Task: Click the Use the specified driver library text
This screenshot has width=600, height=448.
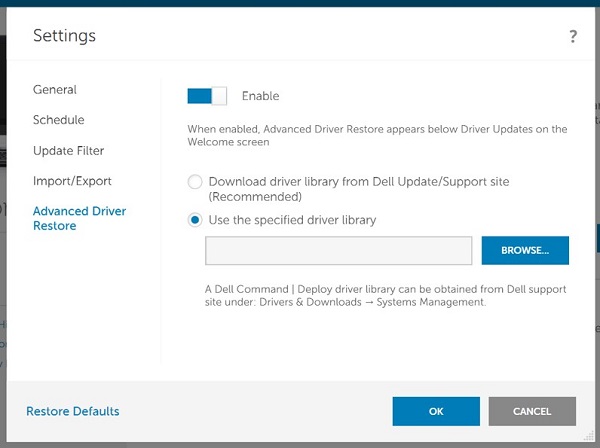Action: 292,220
